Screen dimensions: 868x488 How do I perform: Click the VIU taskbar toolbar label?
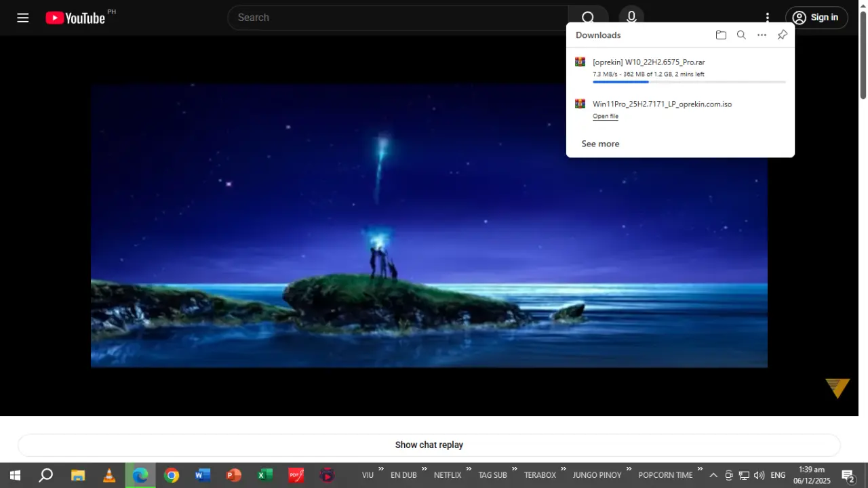click(x=368, y=475)
